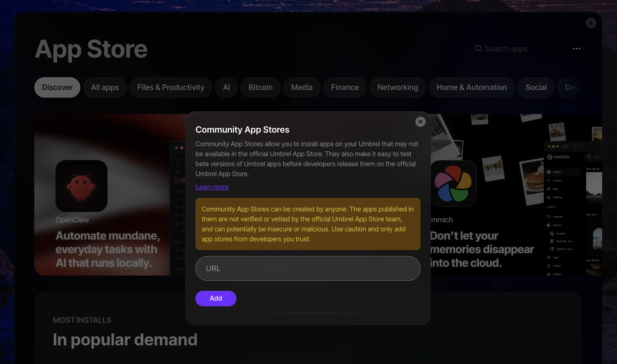Switch to All apps tab
The width and height of the screenshot is (617, 364).
pos(105,87)
